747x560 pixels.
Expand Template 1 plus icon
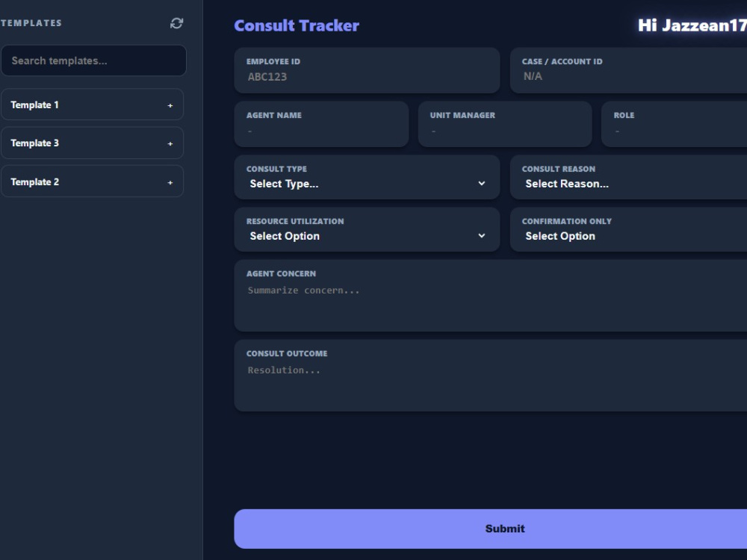[x=170, y=105]
